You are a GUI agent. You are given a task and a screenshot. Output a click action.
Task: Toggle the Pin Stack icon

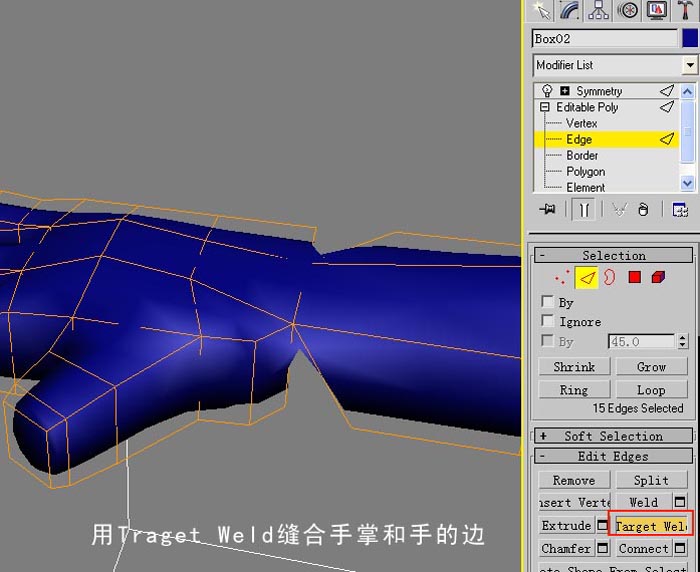[x=547, y=209]
